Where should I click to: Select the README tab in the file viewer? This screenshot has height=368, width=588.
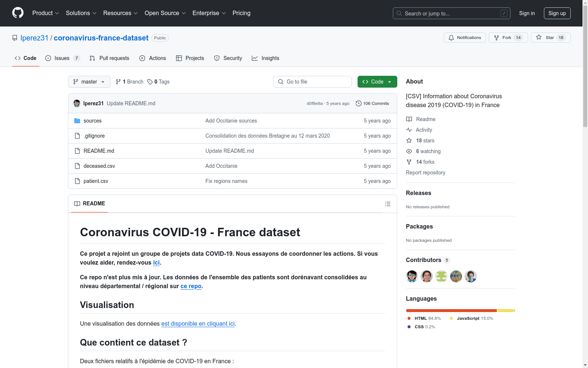point(90,204)
